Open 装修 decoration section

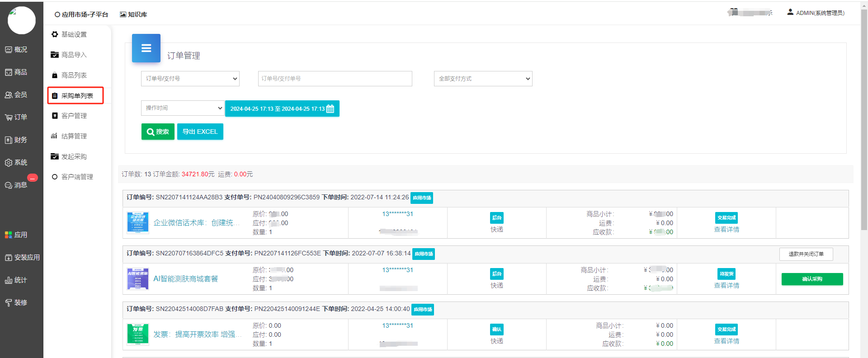[x=16, y=303]
